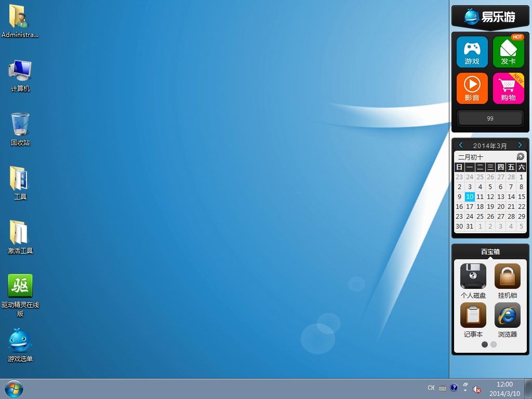The height and width of the screenshot is (399, 532).
Task: Select first toolbox page dot
Action: point(485,344)
